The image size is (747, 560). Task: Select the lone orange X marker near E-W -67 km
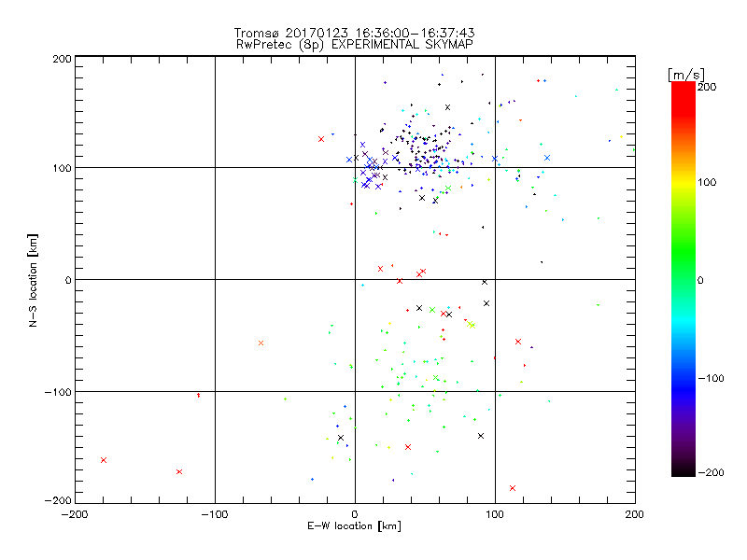point(261,343)
